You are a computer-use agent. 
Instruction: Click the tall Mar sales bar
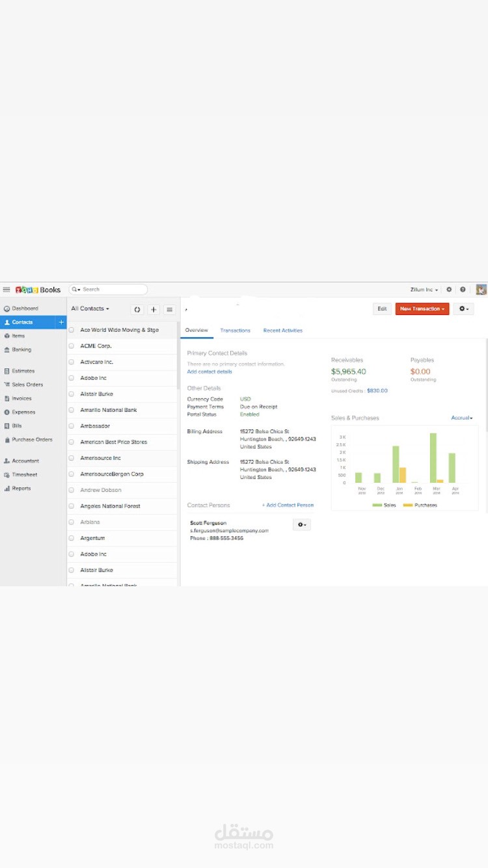(x=433, y=458)
